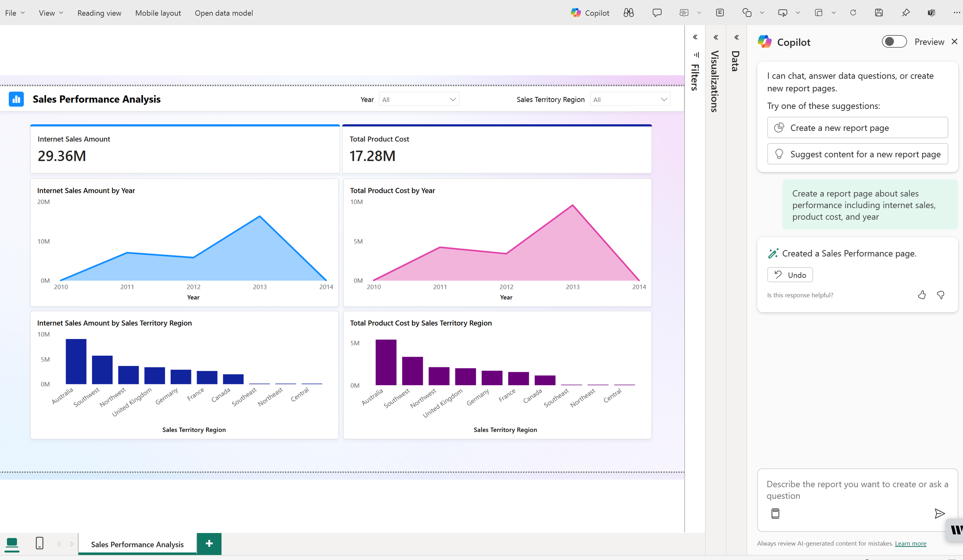The width and height of the screenshot is (963, 560).
Task: Send the Copilot prompt arrow
Action: click(939, 513)
